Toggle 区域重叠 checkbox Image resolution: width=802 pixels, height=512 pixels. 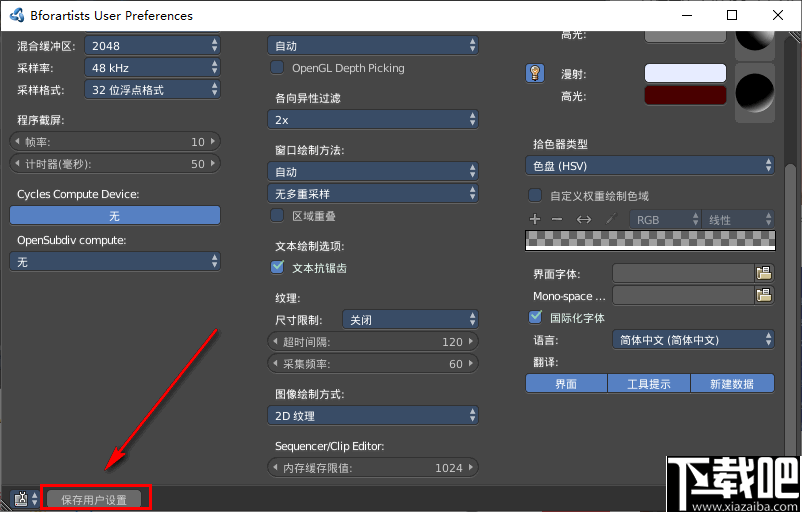277,215
